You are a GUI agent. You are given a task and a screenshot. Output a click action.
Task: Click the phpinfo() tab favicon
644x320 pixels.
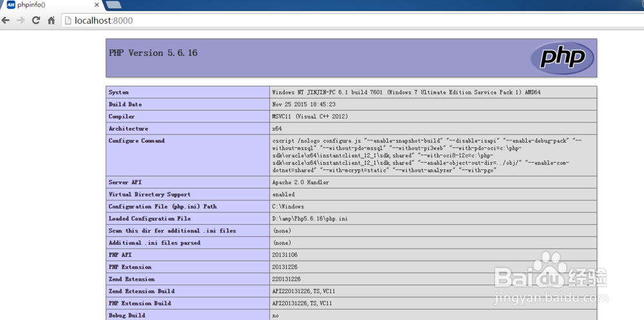coord(11,5)
